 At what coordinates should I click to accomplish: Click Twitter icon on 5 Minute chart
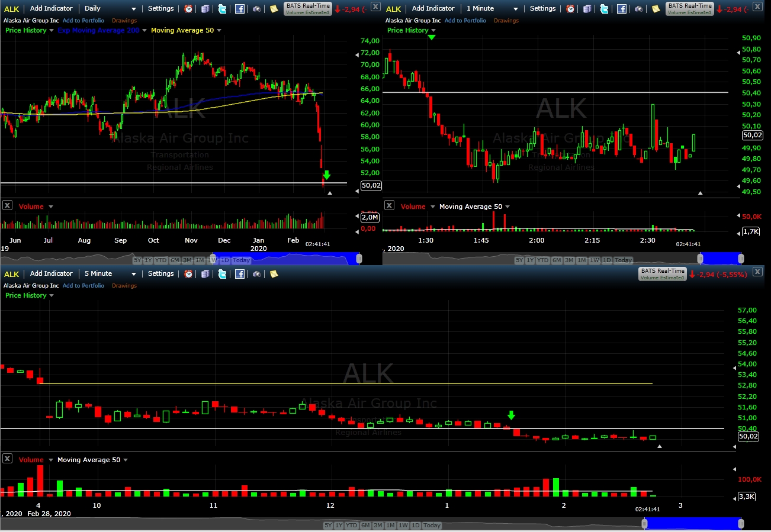coord(222,274)
